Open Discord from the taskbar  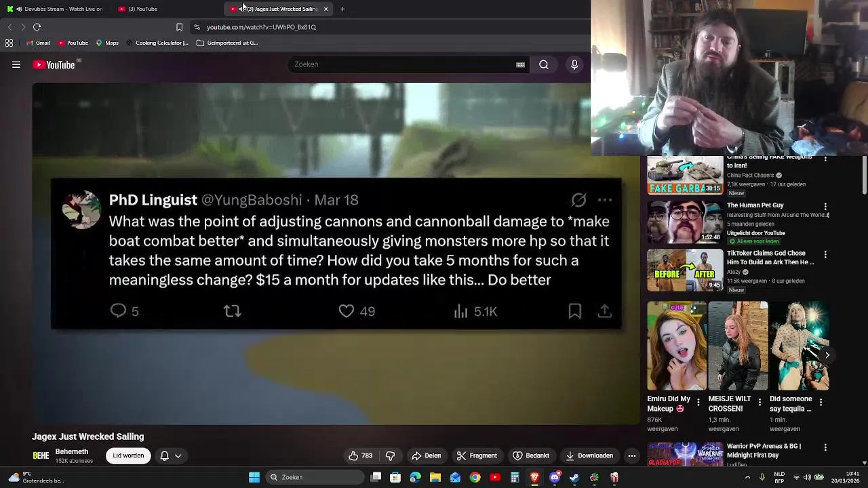[555, 477]
